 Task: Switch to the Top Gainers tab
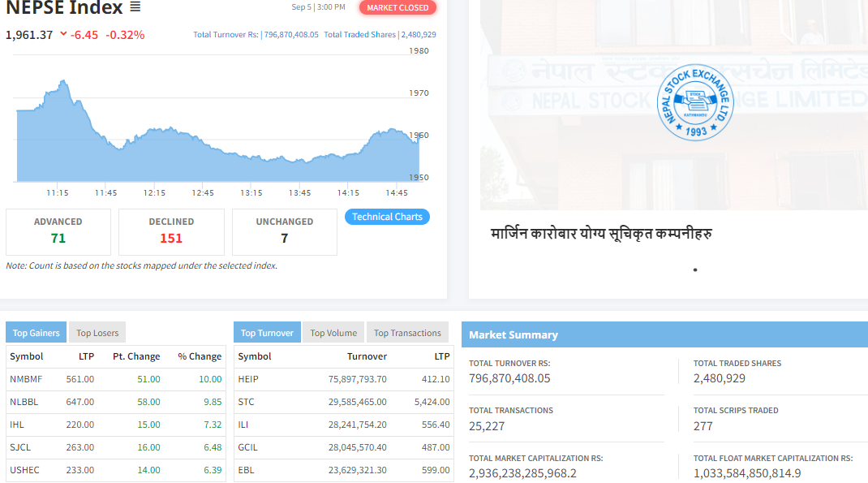36,332
